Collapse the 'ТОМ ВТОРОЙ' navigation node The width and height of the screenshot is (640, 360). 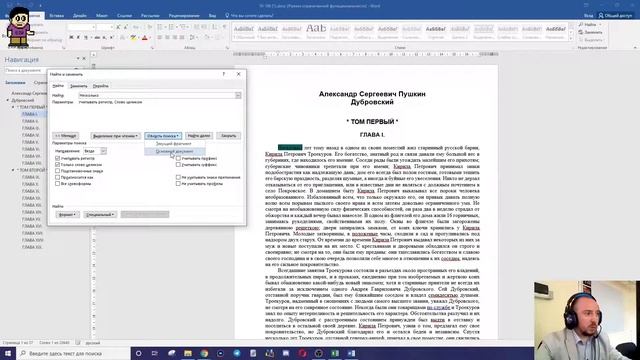coord(13,170)
